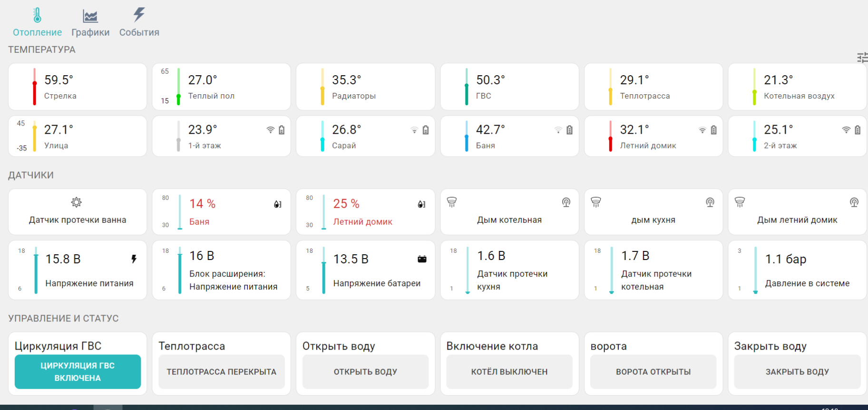The width and height of the screenshot is (868, 410).
Task: Click smoke detector icon on Дым летний домик
Action: 740,202
